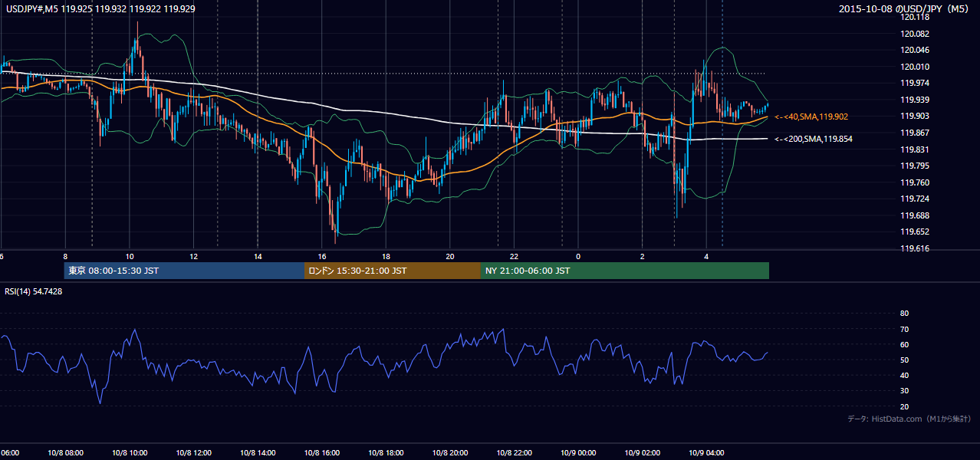Image resolution: width=980 pixels, height=460 pixels.
Task: Click RSI scale label 40
Action: pos(904,376)
